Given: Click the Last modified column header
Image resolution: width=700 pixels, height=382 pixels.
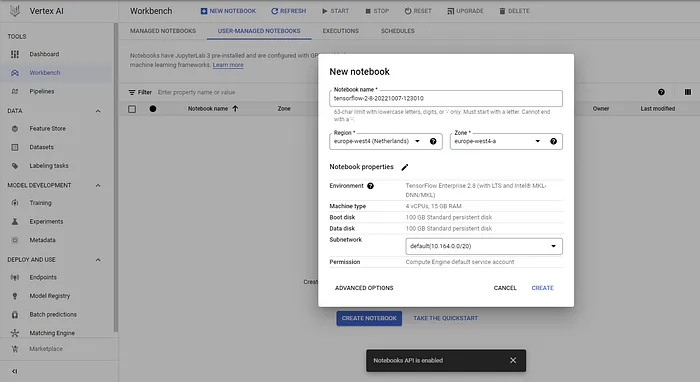Looking at the screenshot, I should (658, 109).
